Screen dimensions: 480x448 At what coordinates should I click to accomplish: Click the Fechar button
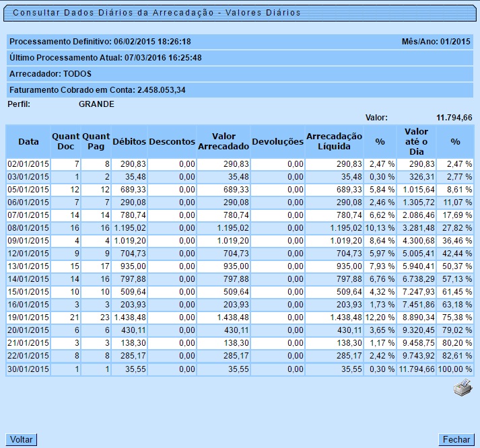(456, 439)
